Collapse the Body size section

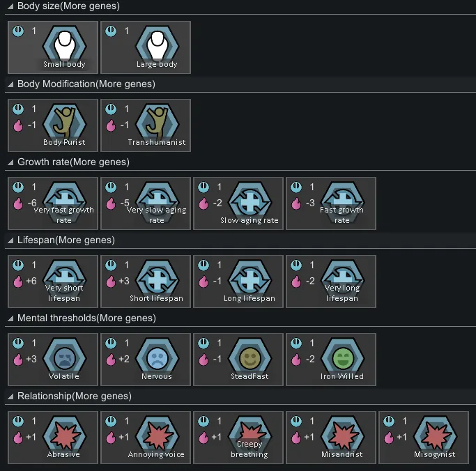point(10,6)
